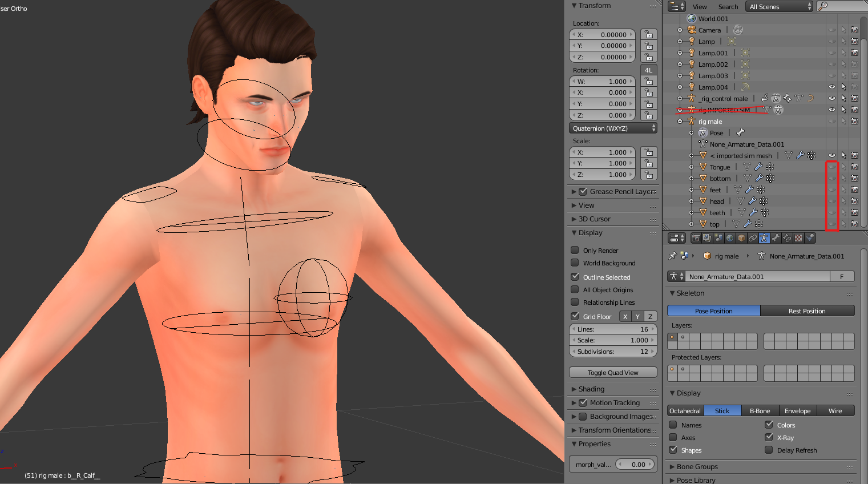Viewport: 868px width, 484px height.
Task: Click the F fake user button
Action: pos(842,277)
